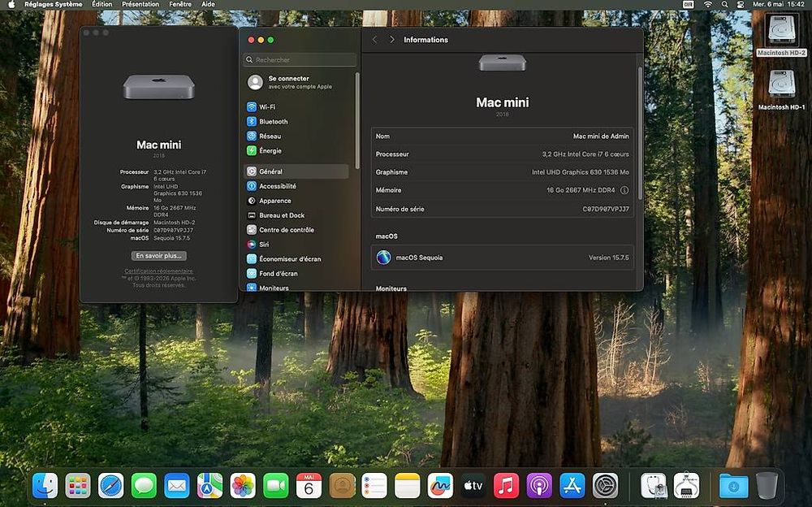Click the Mac mini de Admin name

(601, 136)
